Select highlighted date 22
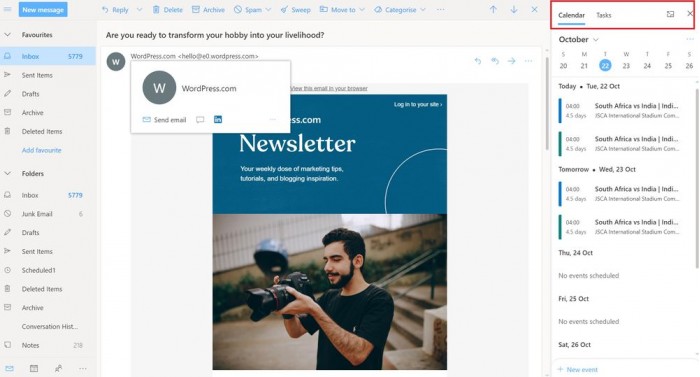 point(605,66)
